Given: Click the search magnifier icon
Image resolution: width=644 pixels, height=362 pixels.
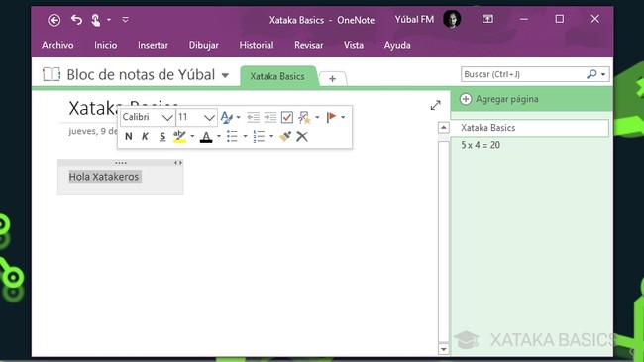Looking at the screenshot, I should (591, 74).
